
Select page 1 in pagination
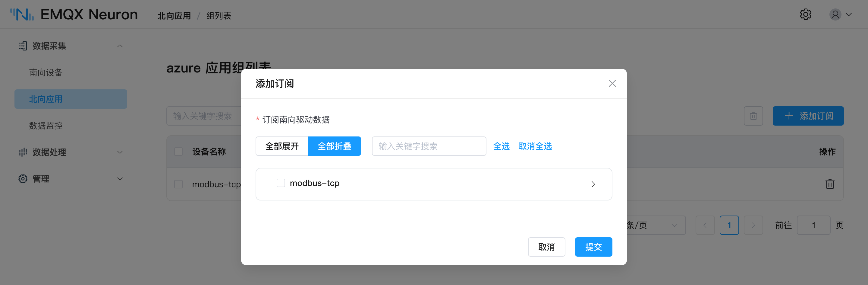click(729, 225)
